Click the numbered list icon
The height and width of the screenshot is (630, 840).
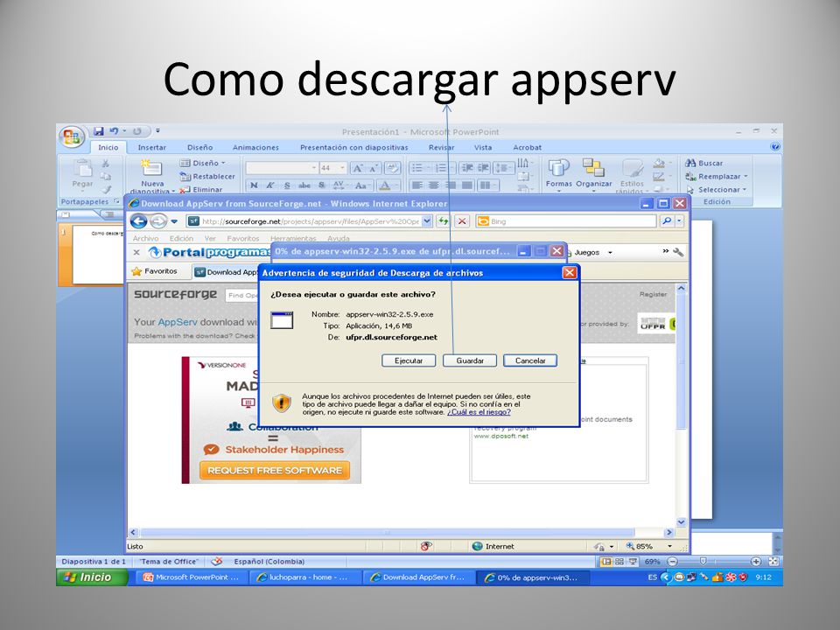click(x=442, y=168)
